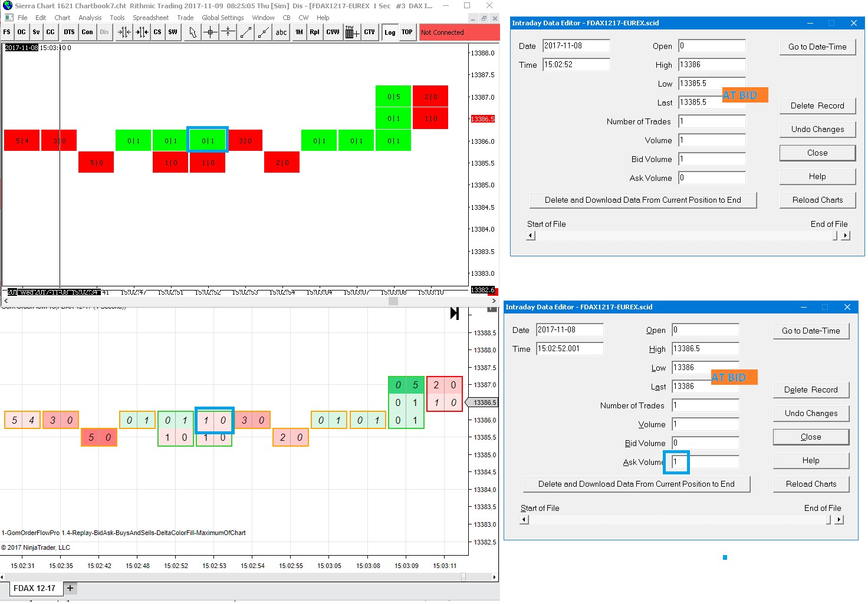Click Reload Charts in lower Data Editor
This screenshot has width=868, height=604.
pos(811,484)
